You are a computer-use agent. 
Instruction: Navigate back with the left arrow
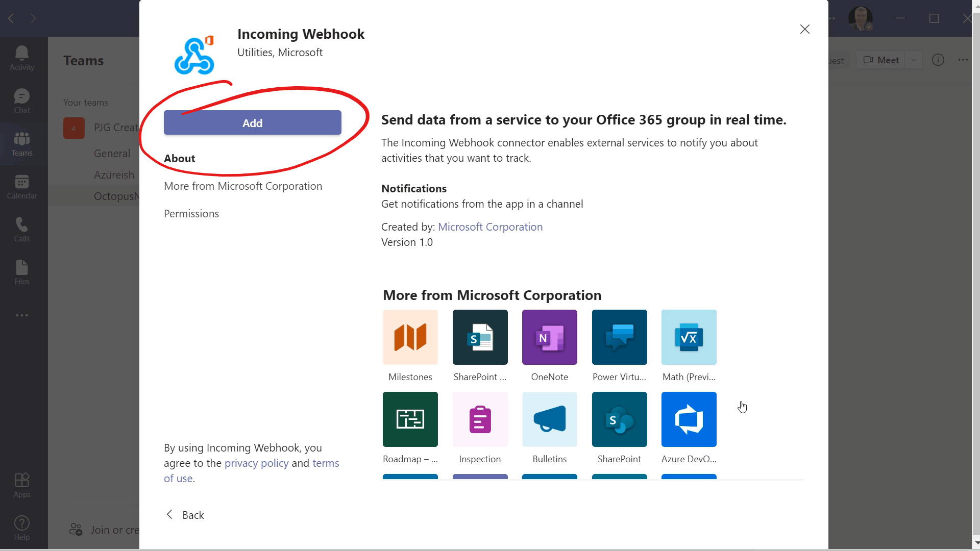click(11, 18)
